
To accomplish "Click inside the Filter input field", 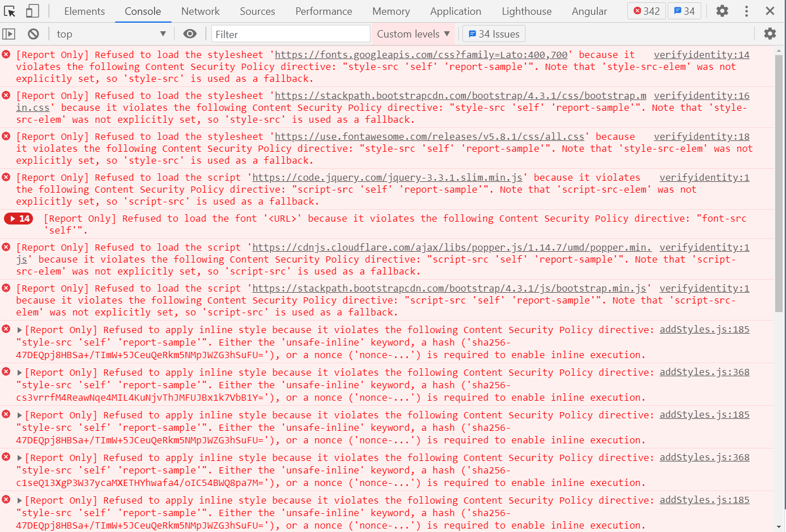I will pos(290,34).
